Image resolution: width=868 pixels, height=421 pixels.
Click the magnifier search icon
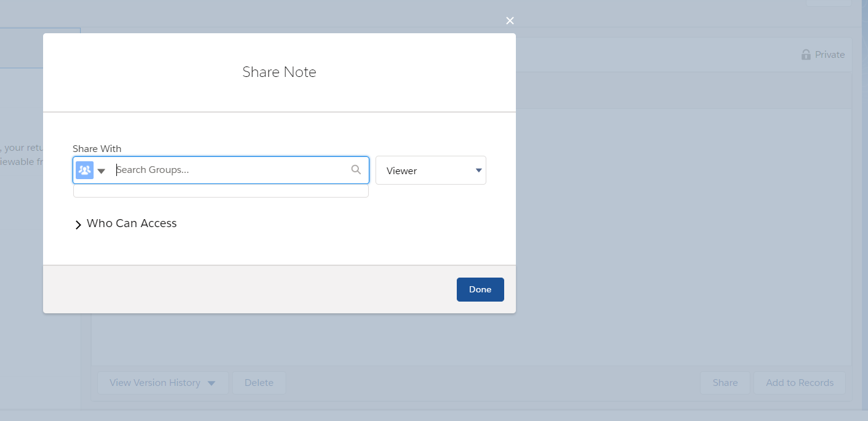356,170
